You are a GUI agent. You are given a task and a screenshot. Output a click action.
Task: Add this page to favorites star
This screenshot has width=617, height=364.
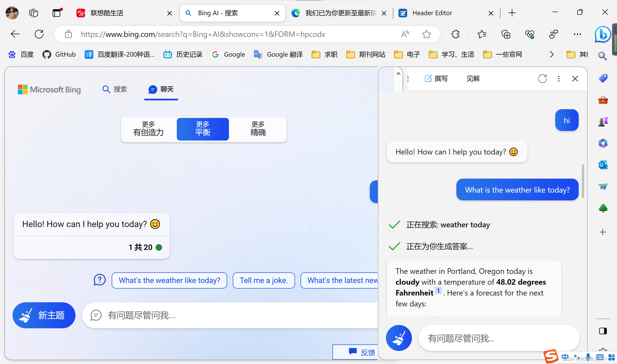(426, 34)
